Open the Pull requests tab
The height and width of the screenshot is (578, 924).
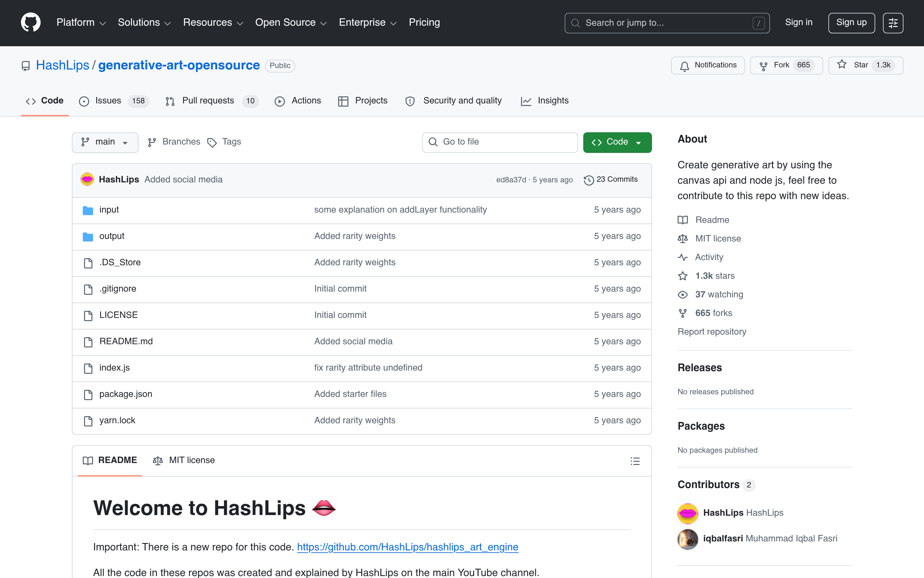212,101
